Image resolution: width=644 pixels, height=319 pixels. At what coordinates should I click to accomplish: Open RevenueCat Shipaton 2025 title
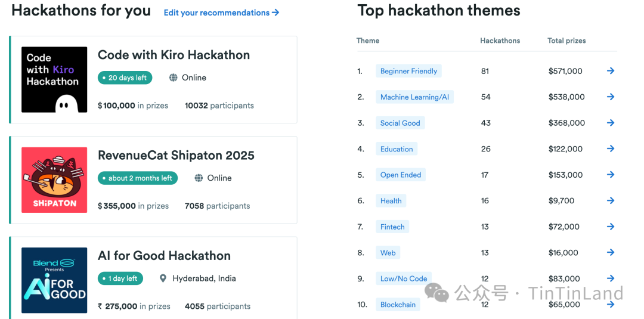[176, 155]
